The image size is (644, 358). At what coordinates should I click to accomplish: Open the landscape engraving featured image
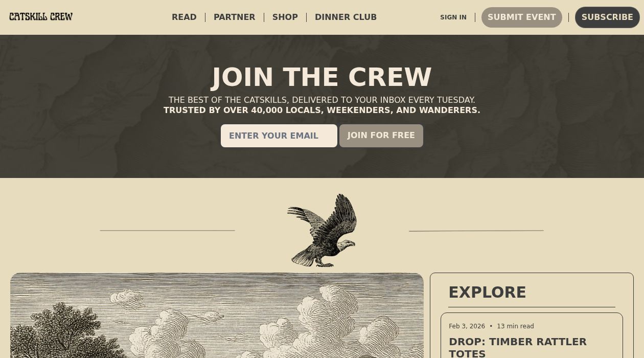217,316
